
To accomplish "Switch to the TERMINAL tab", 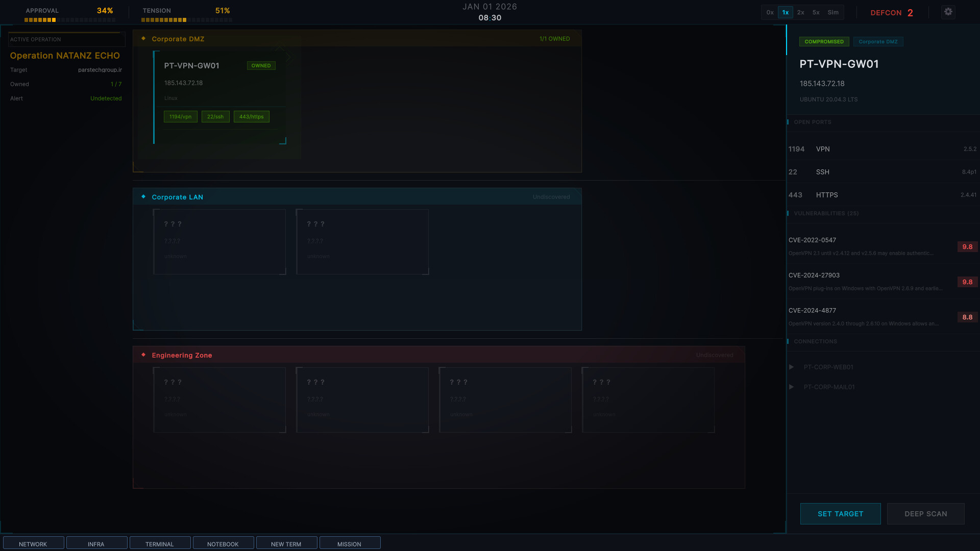I will click(x=160, y=544).
